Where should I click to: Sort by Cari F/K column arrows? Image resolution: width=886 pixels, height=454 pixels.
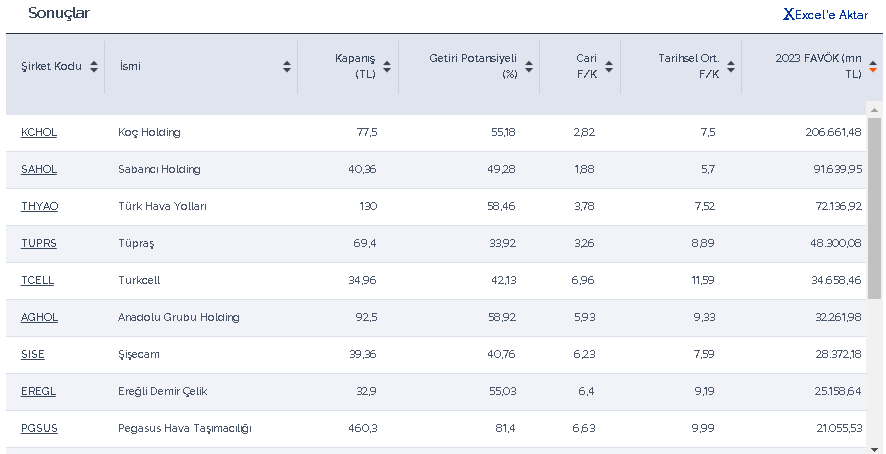pos(610,67)
